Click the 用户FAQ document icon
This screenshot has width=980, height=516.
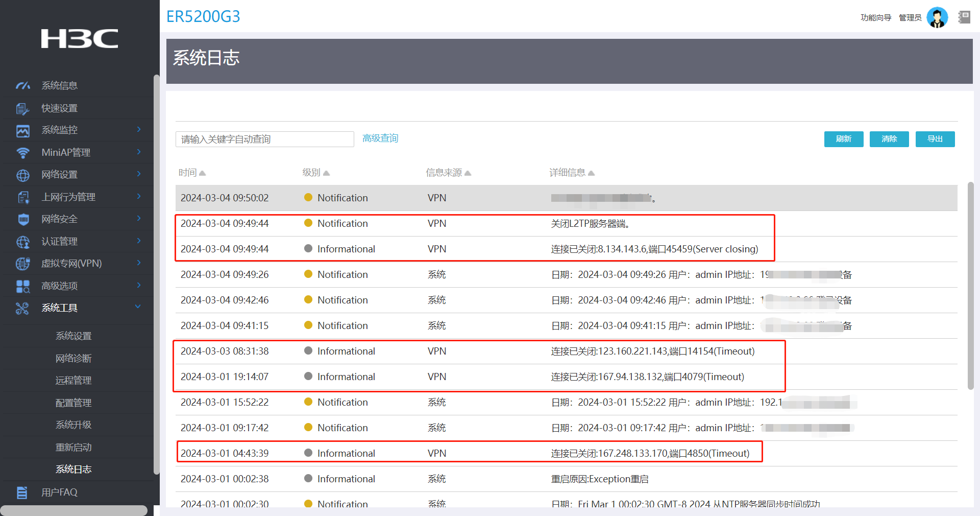click(x=22, y=492)
